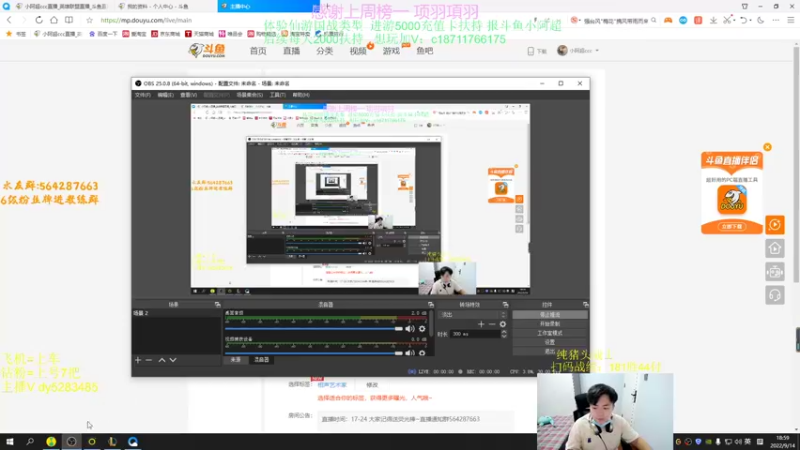Pop out the 混音器 dock panel
The width and height of the screenshot is (800, 450).
(431, 305)
